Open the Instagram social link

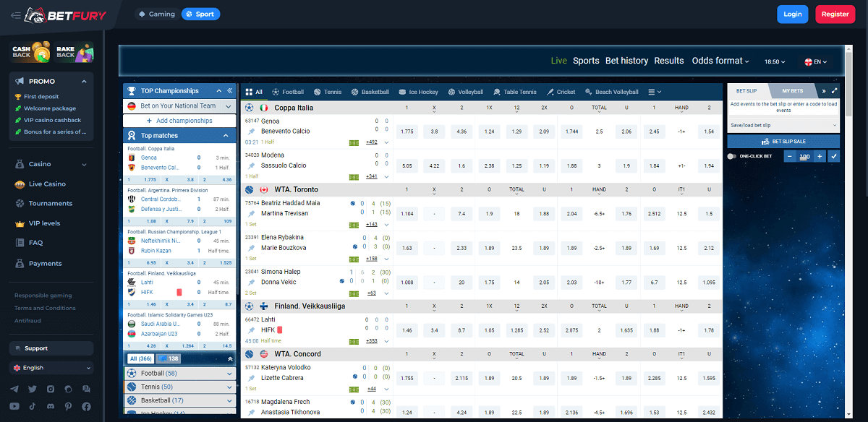(51, 389)
